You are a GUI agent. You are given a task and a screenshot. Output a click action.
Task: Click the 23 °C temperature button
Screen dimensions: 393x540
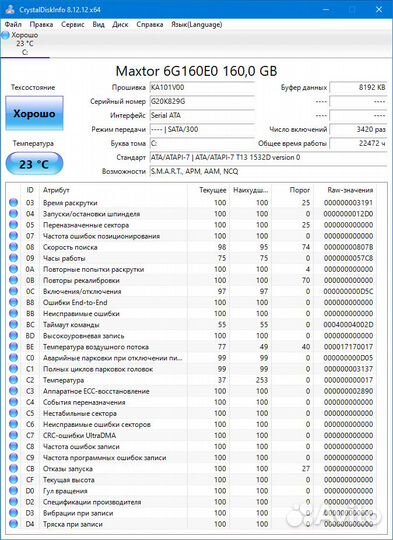coord(34,164)
